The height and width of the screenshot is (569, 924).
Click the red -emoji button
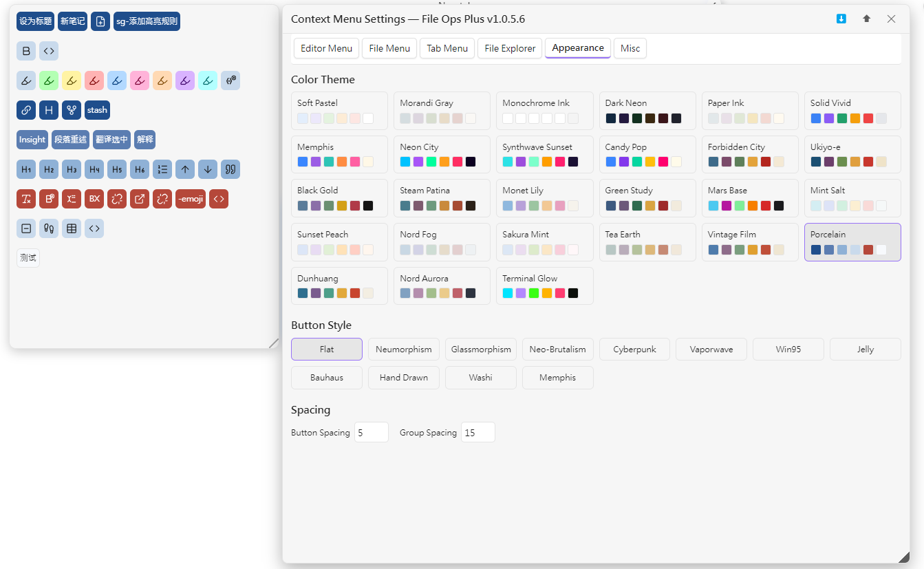coord(191,199)
